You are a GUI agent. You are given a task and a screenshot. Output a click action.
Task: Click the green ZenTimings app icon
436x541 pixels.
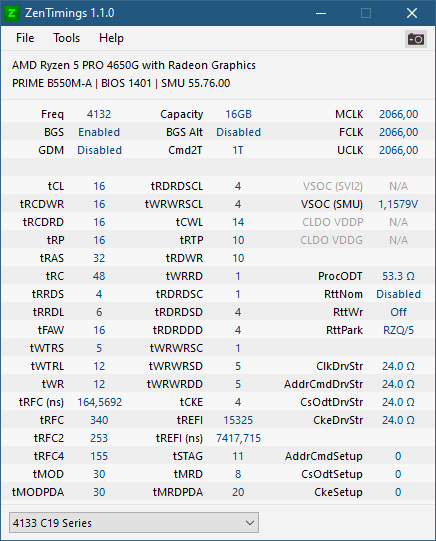(12, 13)
